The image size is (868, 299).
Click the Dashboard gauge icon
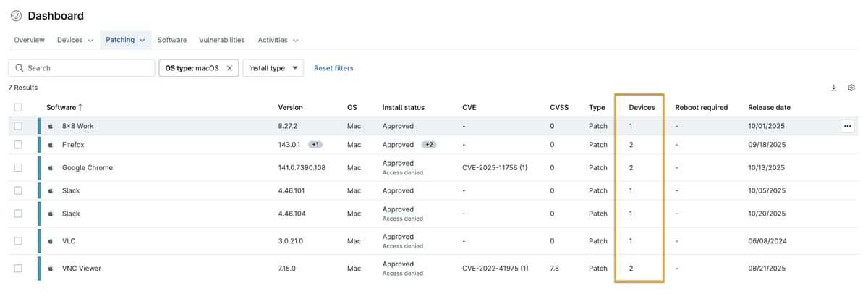pos(16,16)
